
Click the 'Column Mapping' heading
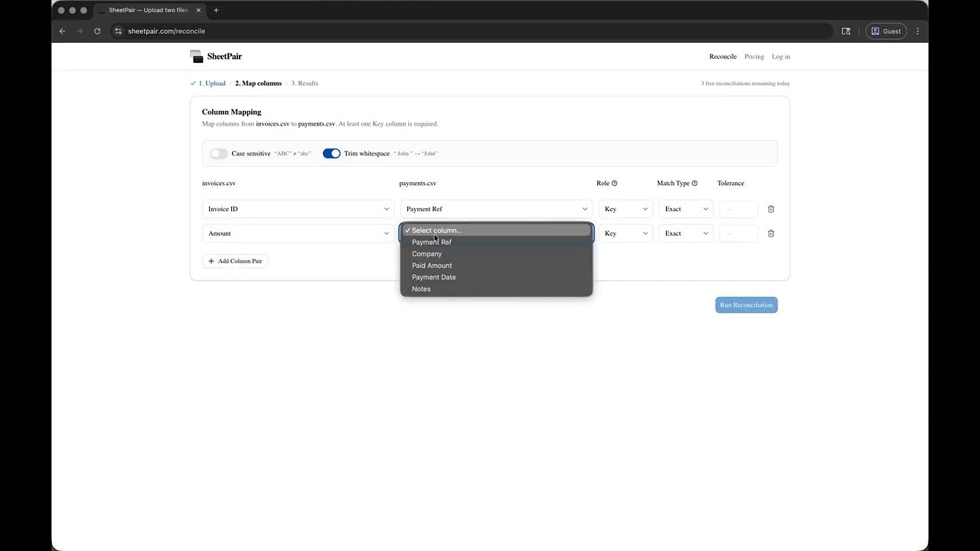pos(231,112)
